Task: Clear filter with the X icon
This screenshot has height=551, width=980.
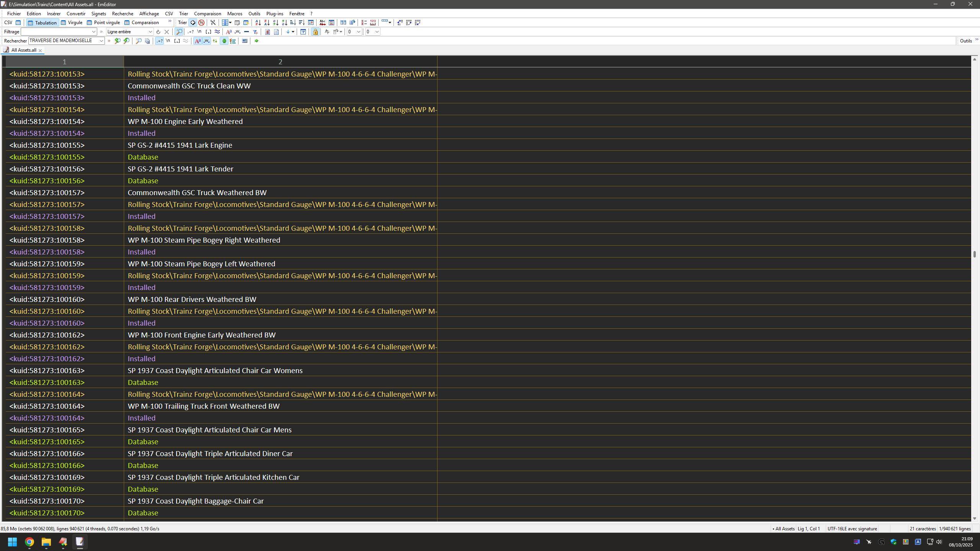Action: 167,32
